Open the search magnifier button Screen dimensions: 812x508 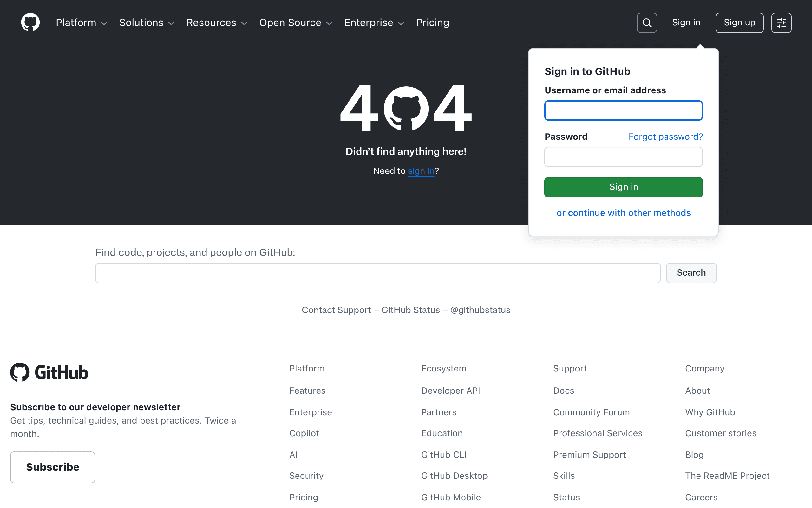(646, 23)
